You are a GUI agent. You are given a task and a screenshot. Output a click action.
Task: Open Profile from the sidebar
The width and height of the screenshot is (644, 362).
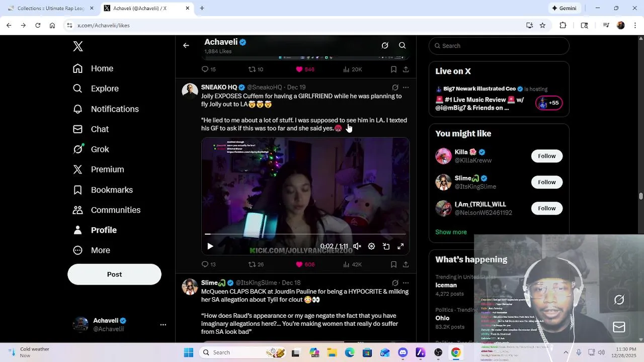coord(95,230)
